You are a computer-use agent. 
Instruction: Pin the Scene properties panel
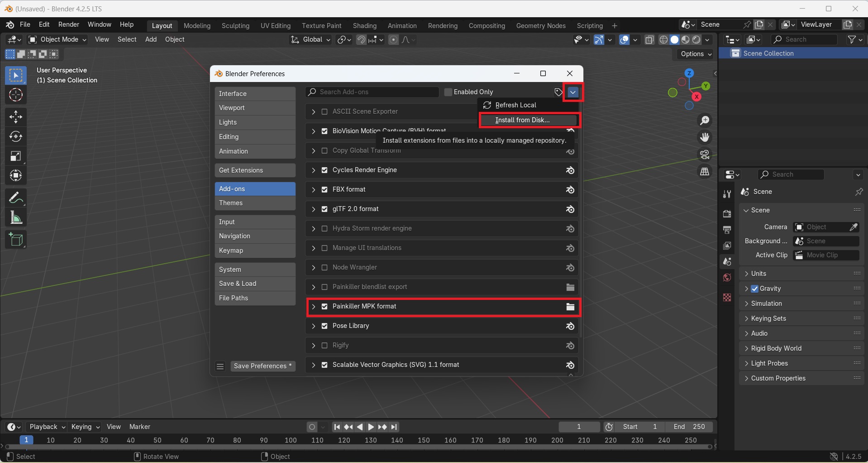(858, 192)
